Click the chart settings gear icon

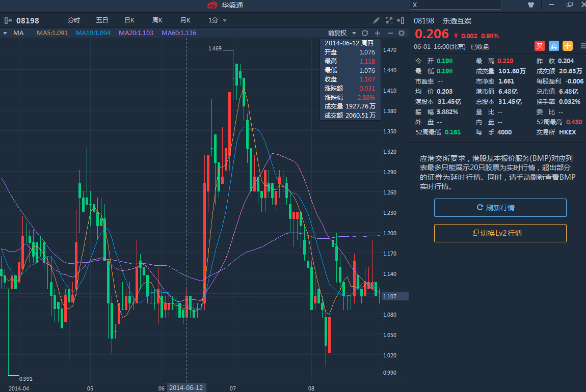tap(402, 33)
